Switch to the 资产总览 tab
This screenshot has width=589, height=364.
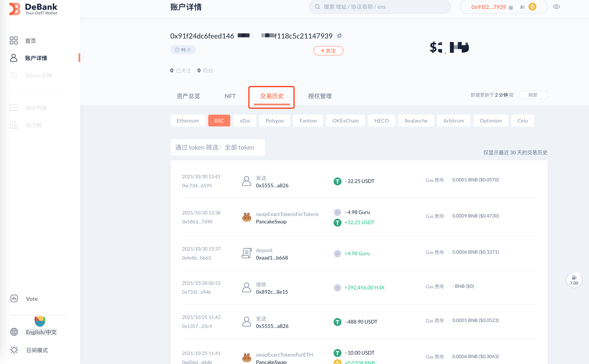click(x=188, y=96)
